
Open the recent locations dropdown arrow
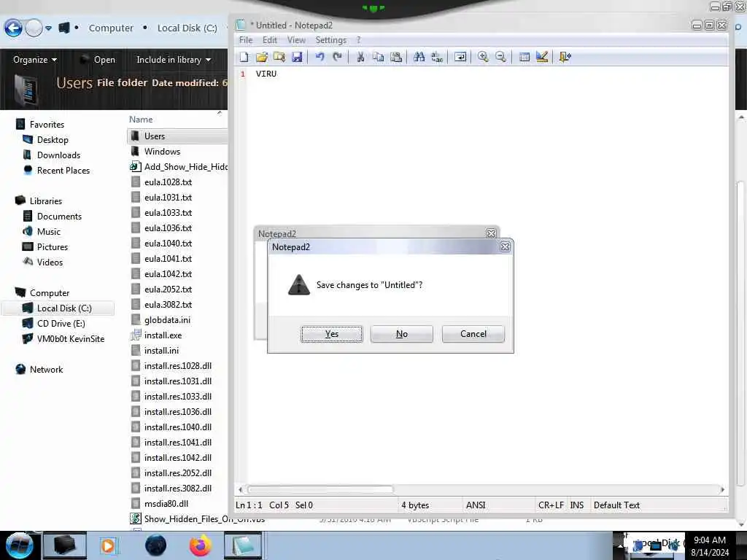pyautogui.click(x=49, y=28)
